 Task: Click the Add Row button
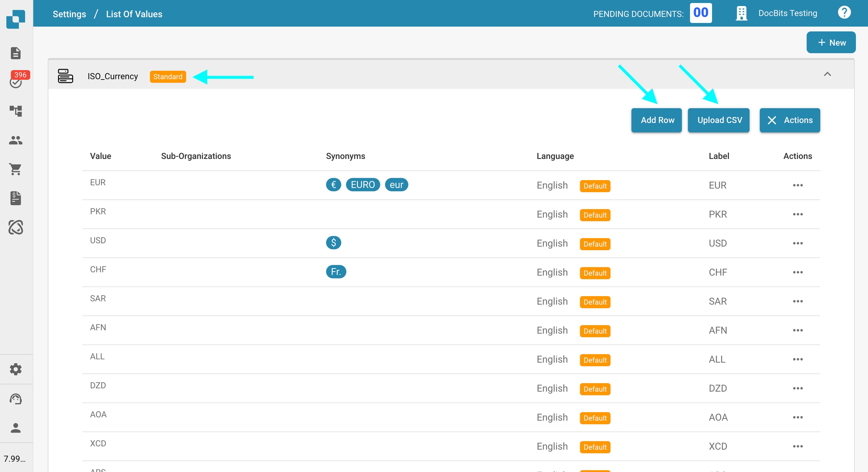(657, 120)
